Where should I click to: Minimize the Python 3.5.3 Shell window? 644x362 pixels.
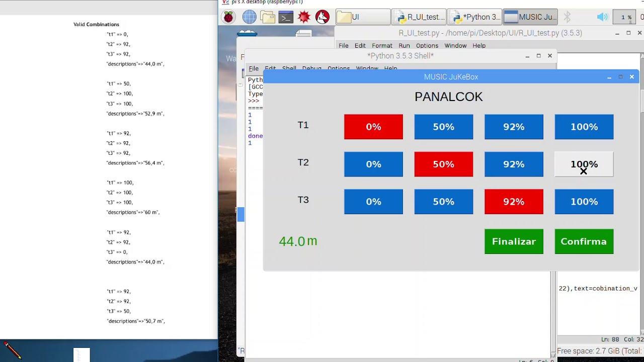527,56
